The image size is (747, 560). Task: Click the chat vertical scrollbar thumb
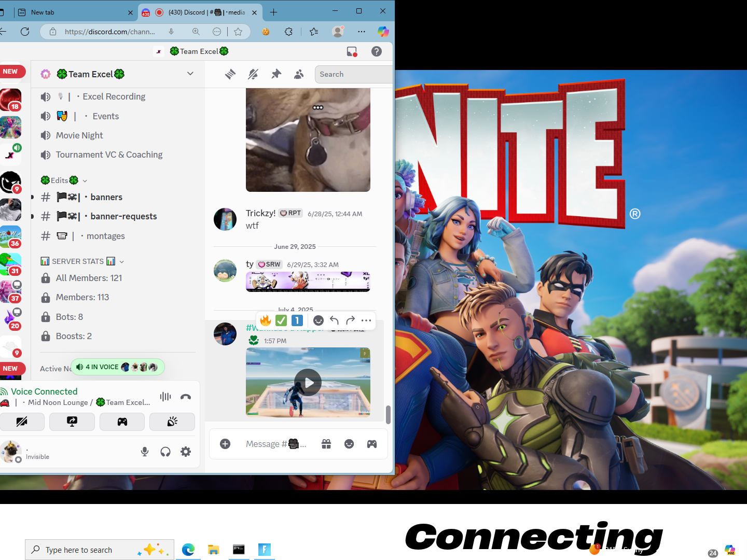(388, 415)
